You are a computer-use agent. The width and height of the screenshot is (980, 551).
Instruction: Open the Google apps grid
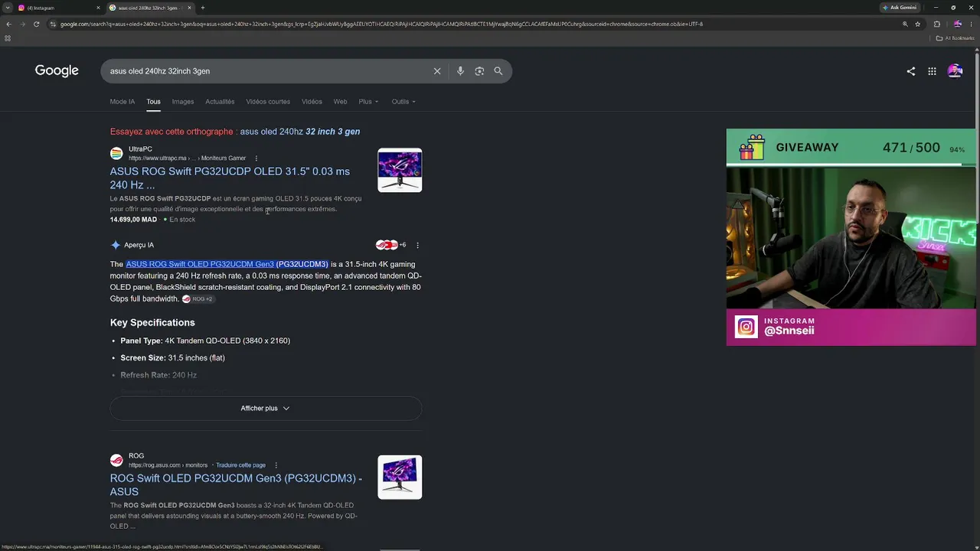932,71
